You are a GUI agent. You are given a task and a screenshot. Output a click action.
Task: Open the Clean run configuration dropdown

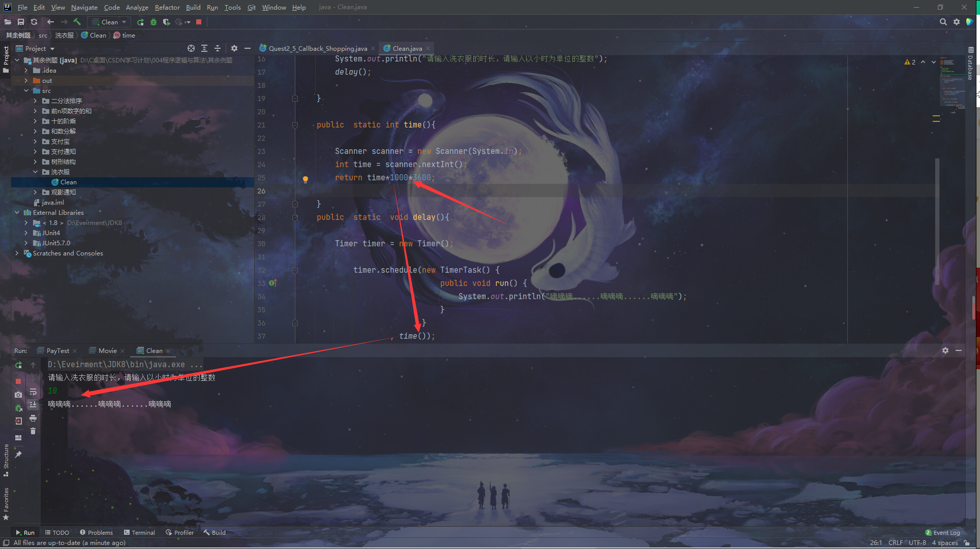[109, 22]
